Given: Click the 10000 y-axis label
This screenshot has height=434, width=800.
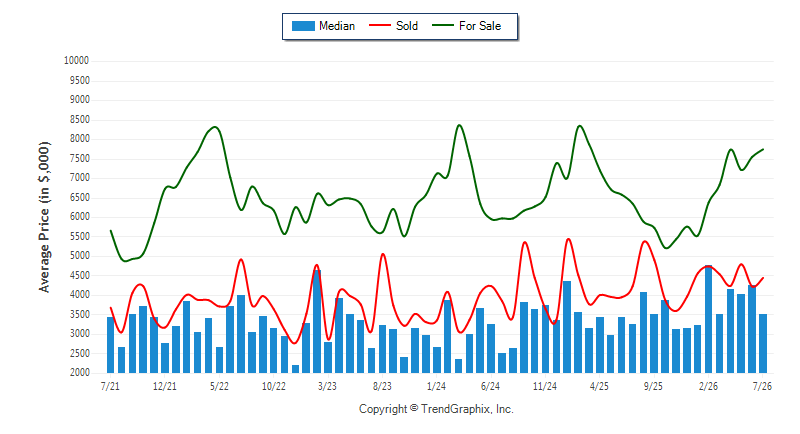Looking at the screenshot, I should click(x=77, y=61).
